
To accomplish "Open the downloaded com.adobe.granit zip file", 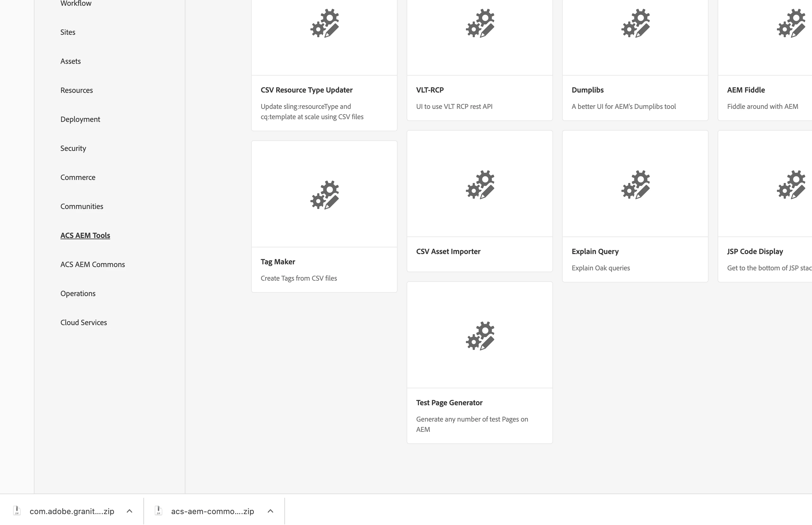I will click(72, 511).
